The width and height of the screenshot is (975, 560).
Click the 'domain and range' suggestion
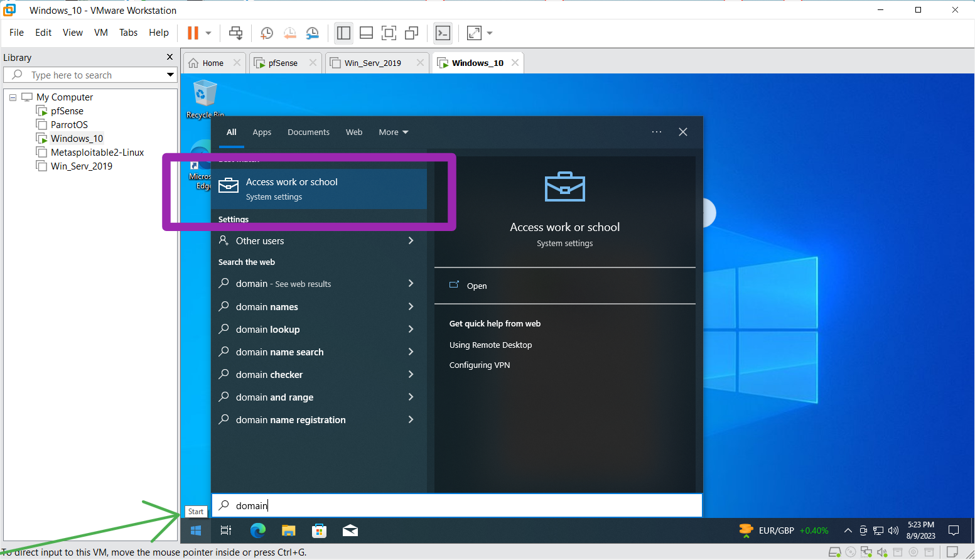point(319,397)
